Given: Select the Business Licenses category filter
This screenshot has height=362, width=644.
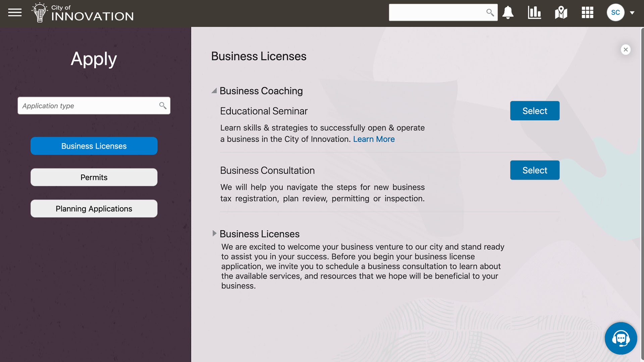Looking at the screenshot, I should point(94,146).
